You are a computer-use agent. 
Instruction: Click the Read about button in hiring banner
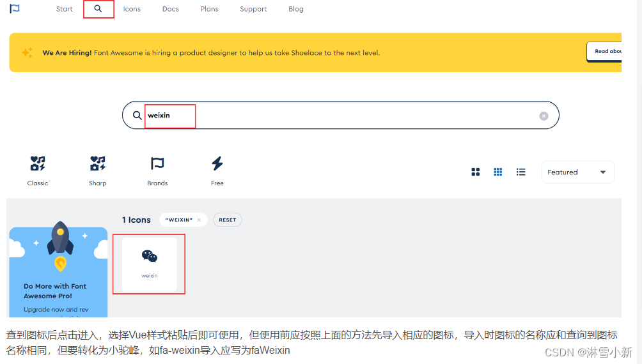(x=604, y=52)
